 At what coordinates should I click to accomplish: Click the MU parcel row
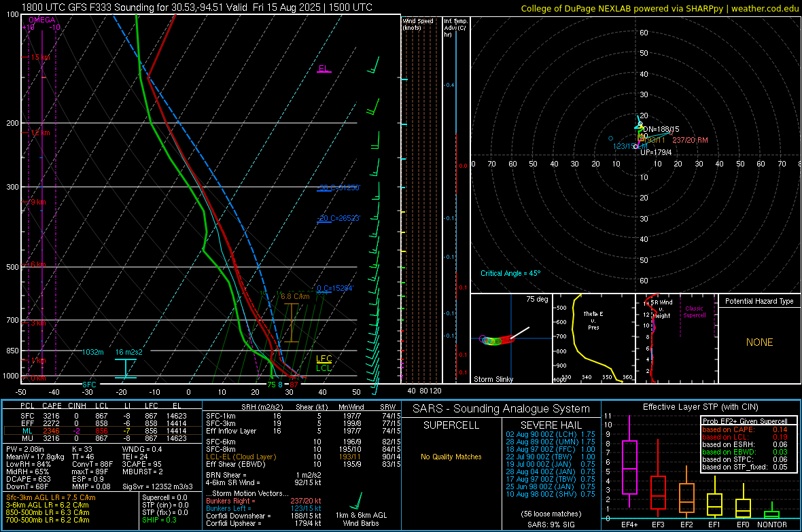[103, 438]
